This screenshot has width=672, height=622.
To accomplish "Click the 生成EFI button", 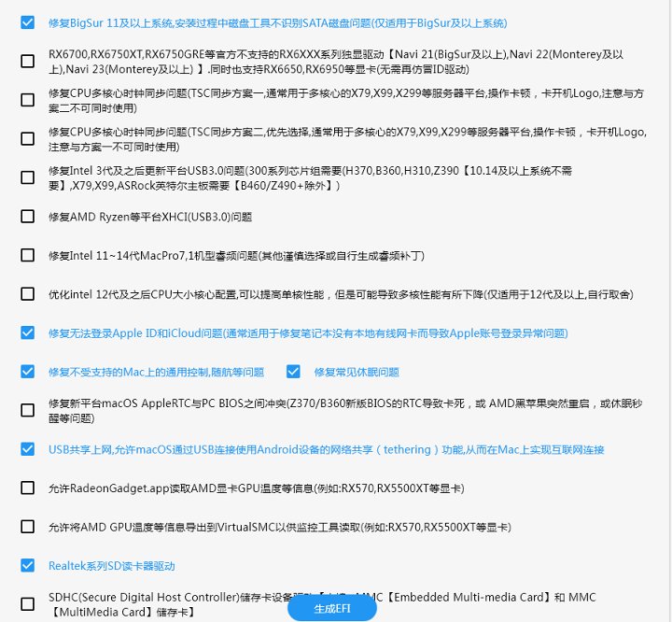I will click(x=331, y=608).
